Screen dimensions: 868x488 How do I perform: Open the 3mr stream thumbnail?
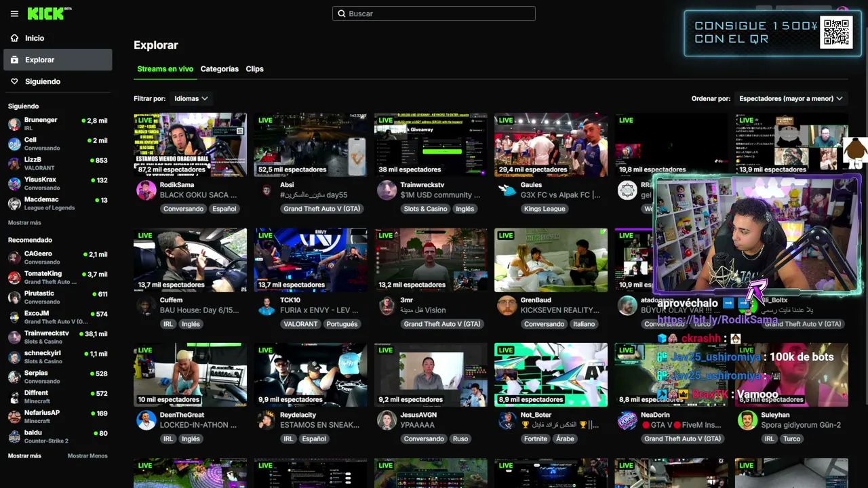431,260
